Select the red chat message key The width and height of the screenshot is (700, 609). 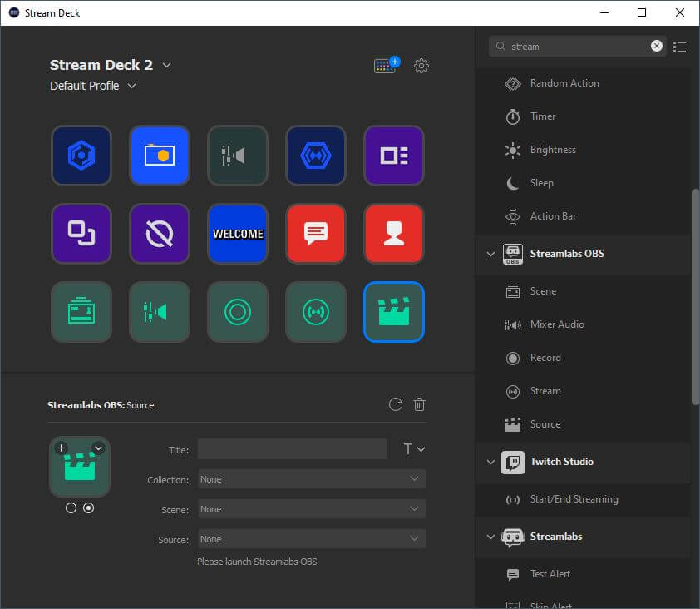point(316,234)
